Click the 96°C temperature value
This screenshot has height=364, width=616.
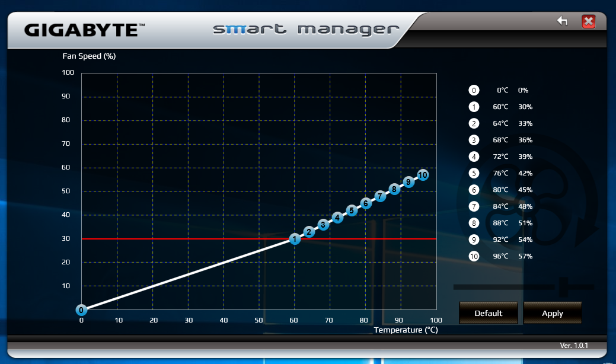pos(500,257)
